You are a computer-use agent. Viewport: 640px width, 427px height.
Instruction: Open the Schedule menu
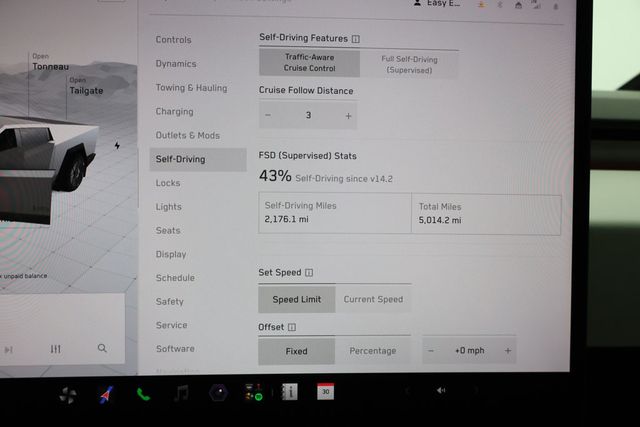[x=175, y=278]
